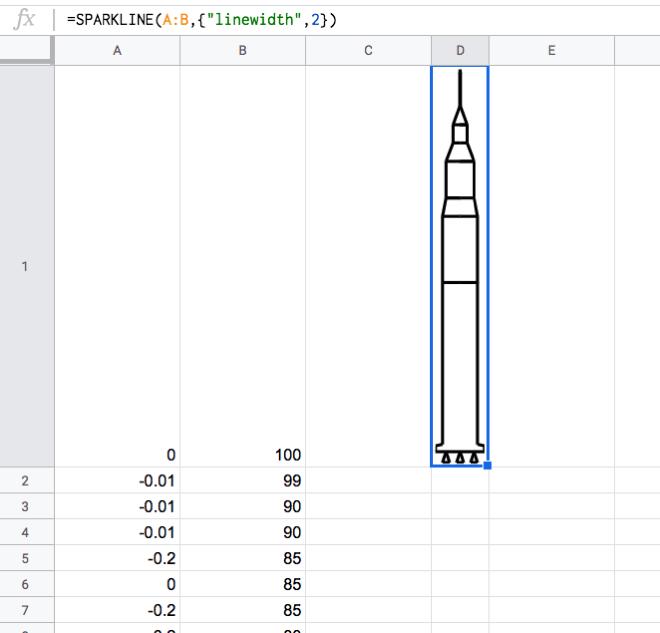Screen dimensions: 660x633
Task: Click cell B5 containing 85
Action: point(242,558)
